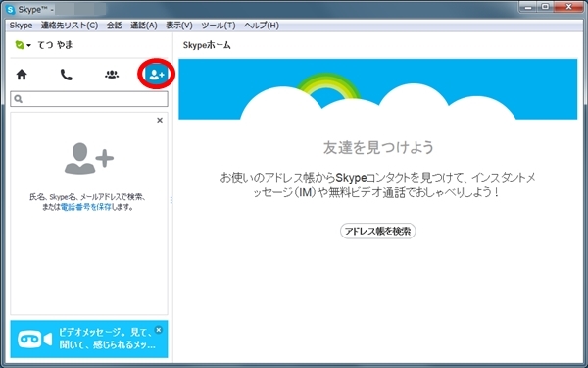Click the large grey add-person graphic
588x368 pixels.
point(89,158)
